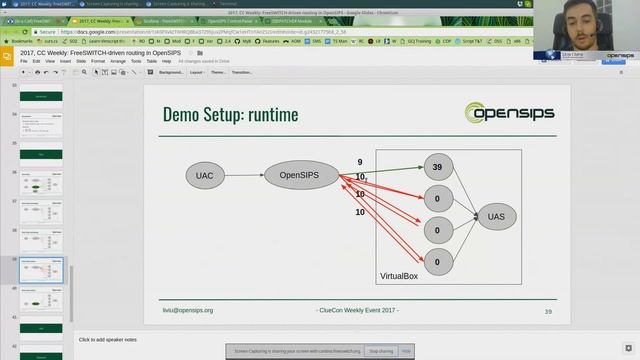This screenshot has width=640, height=360.
Task: Star the presentation title
Action: [190, 53]
